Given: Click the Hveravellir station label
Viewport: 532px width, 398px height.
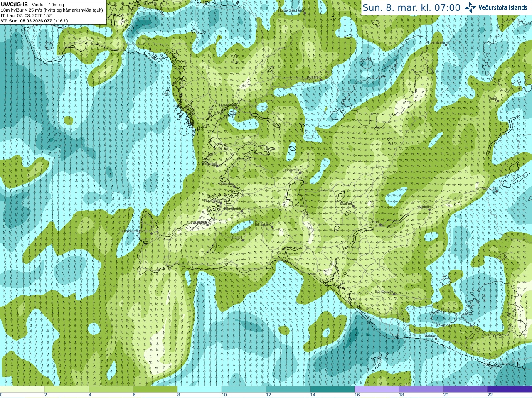Looking at the screenshot, I should [x=436, y=42].
